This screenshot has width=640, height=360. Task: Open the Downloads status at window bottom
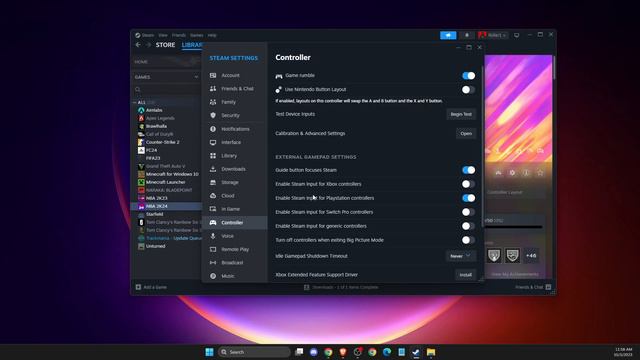pyautogui.click(x=341, y=287)
